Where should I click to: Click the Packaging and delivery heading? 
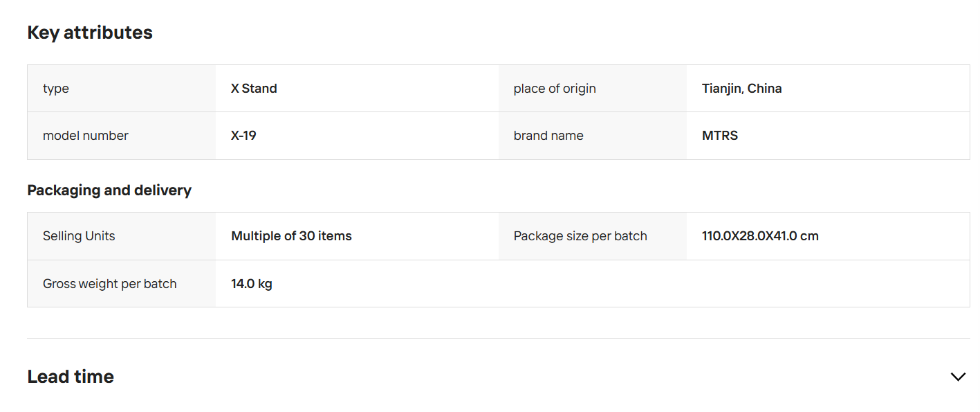pyautogui.click(x=109, y=190)
